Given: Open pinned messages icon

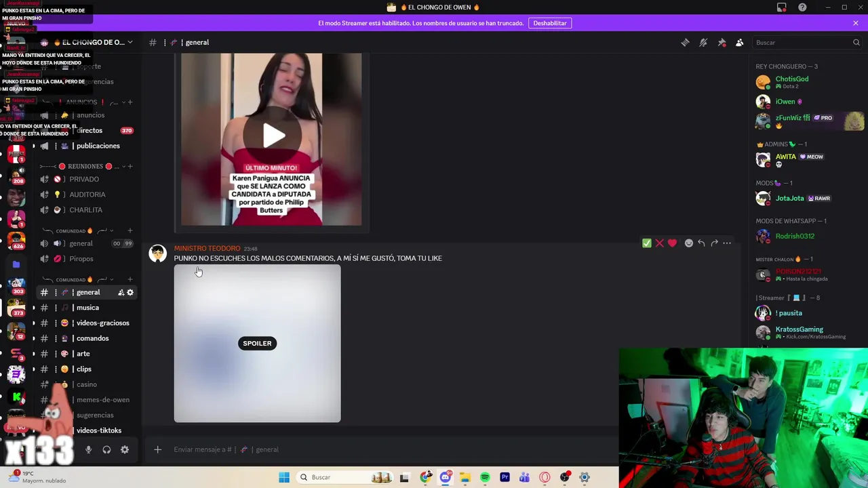Looking at the screenshot, I should tap(722, 42).
